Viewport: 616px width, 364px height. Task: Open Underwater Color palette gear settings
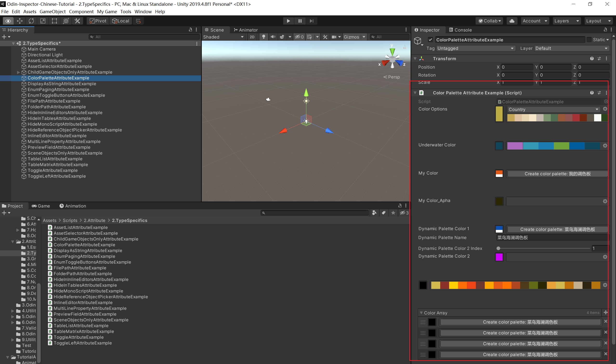(605, 146)
